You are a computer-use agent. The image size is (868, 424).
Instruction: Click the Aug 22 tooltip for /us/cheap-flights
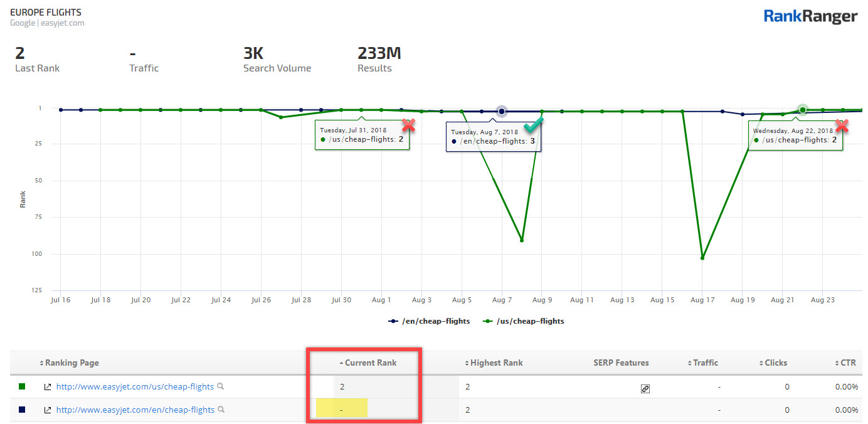tap(795, 135)
